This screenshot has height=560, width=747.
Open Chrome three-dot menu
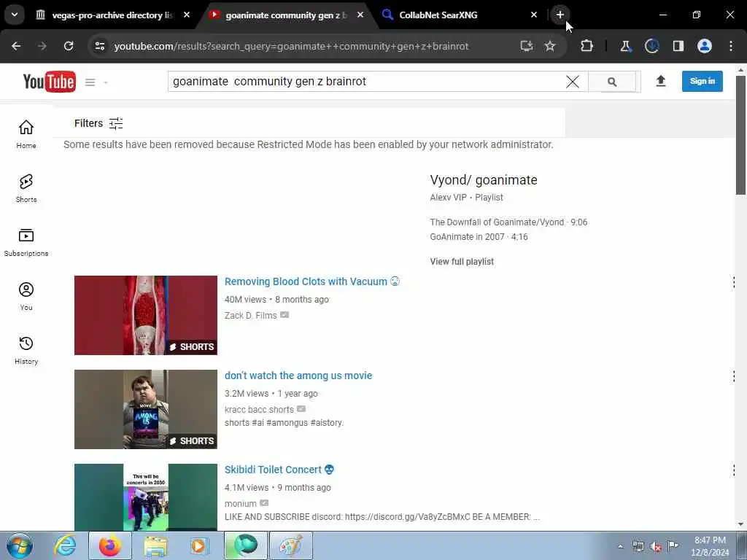pyautogui.click(x=731, y=46)
